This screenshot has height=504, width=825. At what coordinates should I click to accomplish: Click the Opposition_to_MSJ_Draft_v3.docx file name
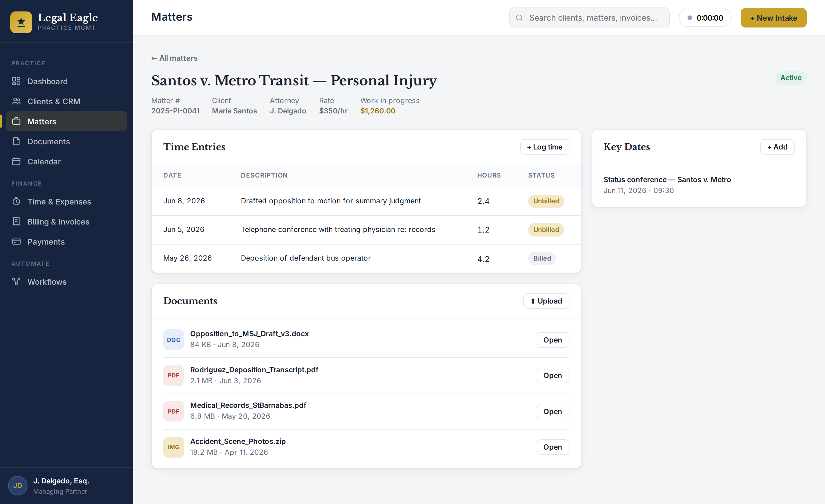(250, 334)
